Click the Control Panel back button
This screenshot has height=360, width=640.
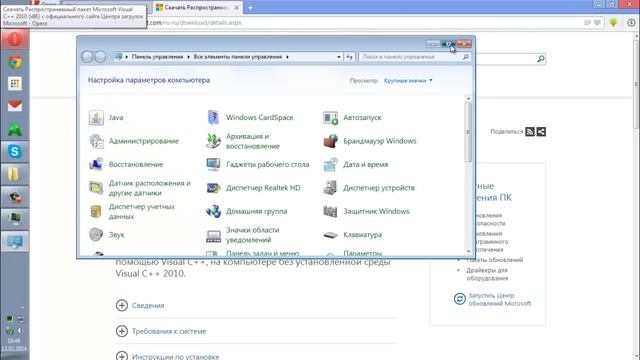pos(87,57)
